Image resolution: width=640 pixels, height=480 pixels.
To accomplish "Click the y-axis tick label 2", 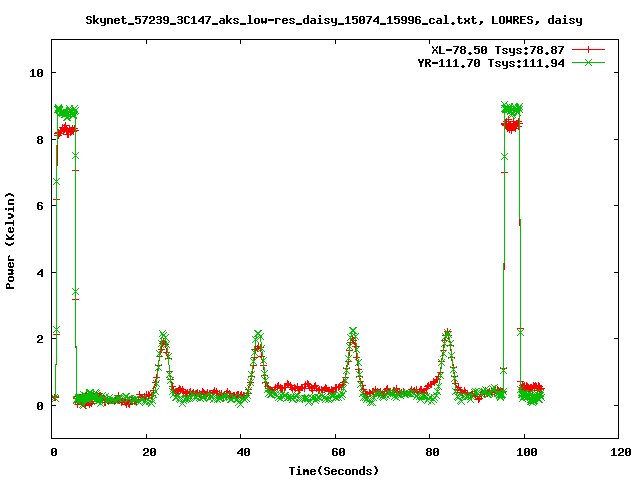I will (40, 339).
